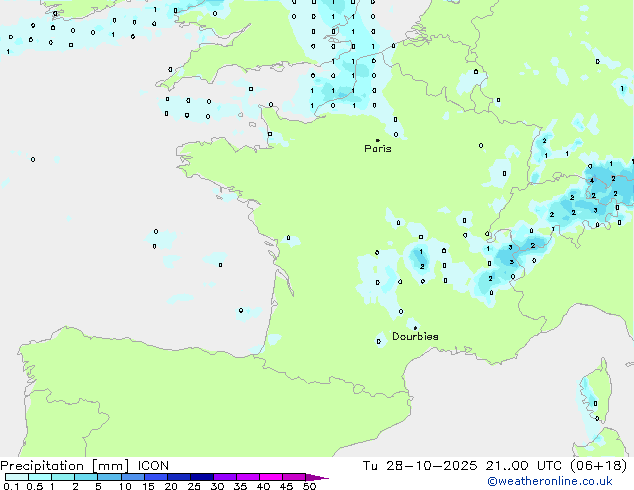Click the ICON model name label
The height and width of the screenshot is (490, 634).
point(153,466)
